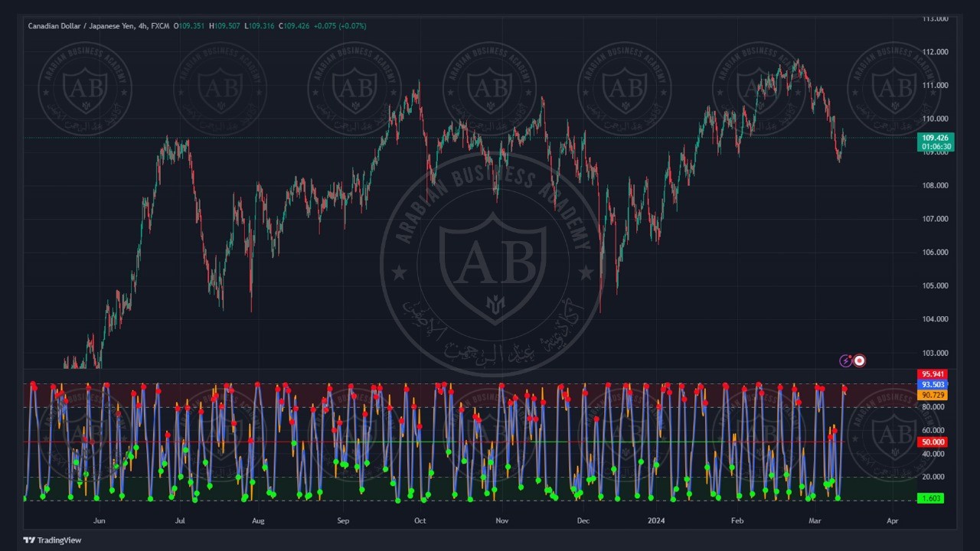Click the Sep label on time axis
This screenshot has width=980, height=551.
tap(342, 521)
